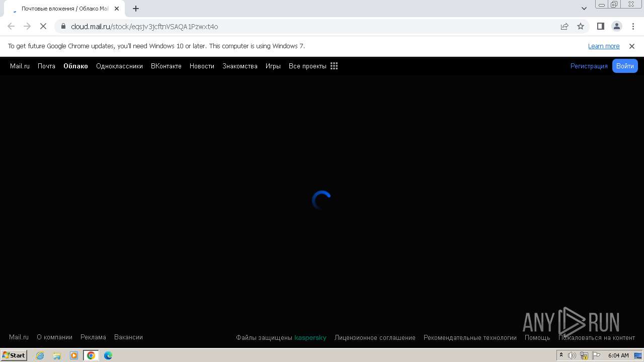View site information via the lock icon
644x362 pixels.
(63, 26)
